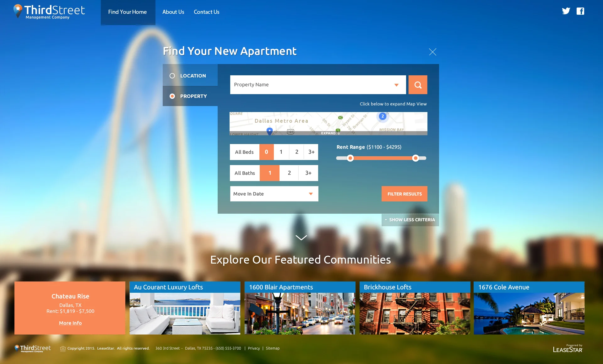This screenshot has height=364, width=603.
Task: Open the Facebook page icon
Action: (x=580, y=11)
